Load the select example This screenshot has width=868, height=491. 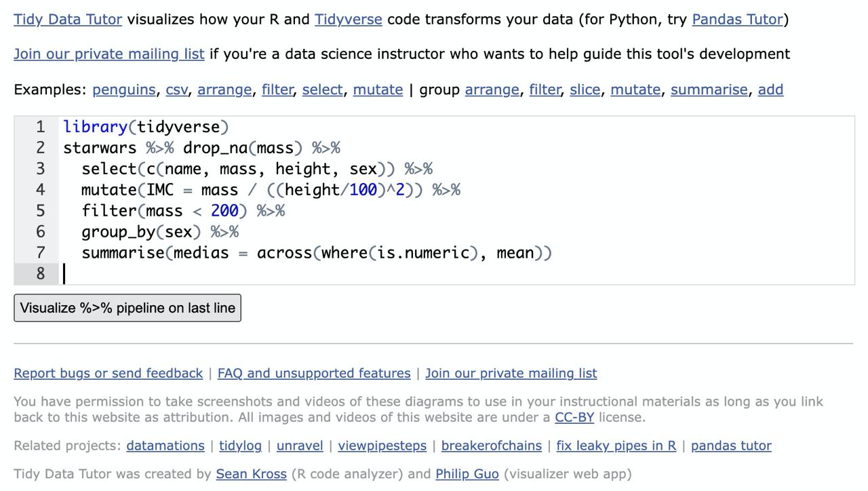click(322, 90)
